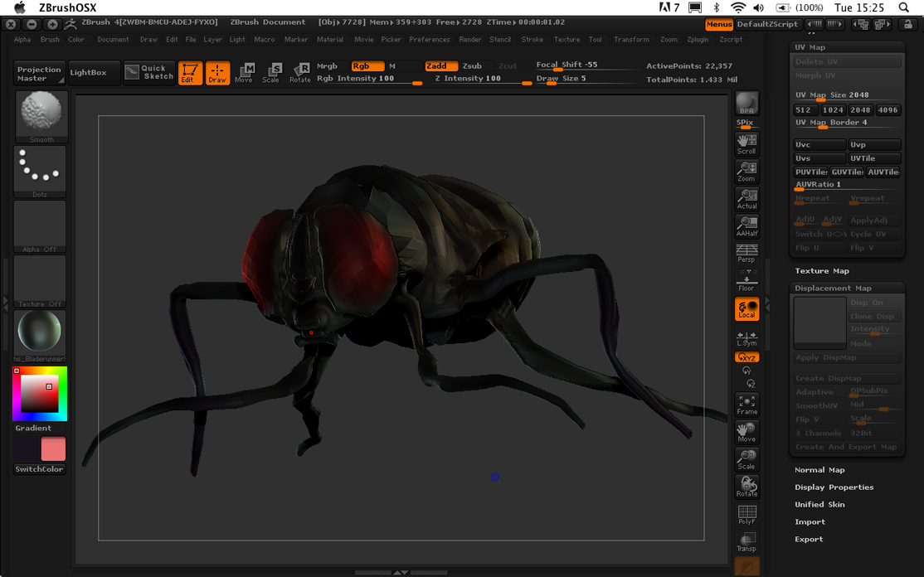Open the LightBox browser
Viewport: 924px width, 577px height.
(92, 72)
